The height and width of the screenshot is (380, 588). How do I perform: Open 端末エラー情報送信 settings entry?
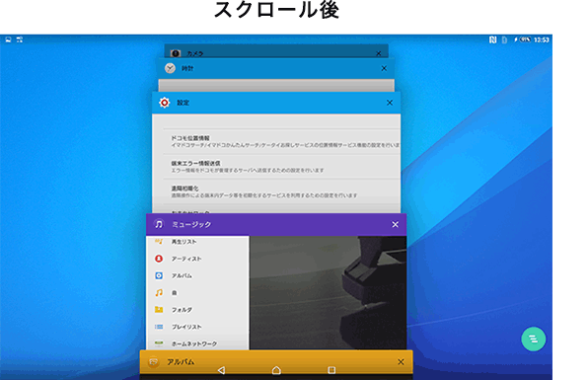[282, 167]
